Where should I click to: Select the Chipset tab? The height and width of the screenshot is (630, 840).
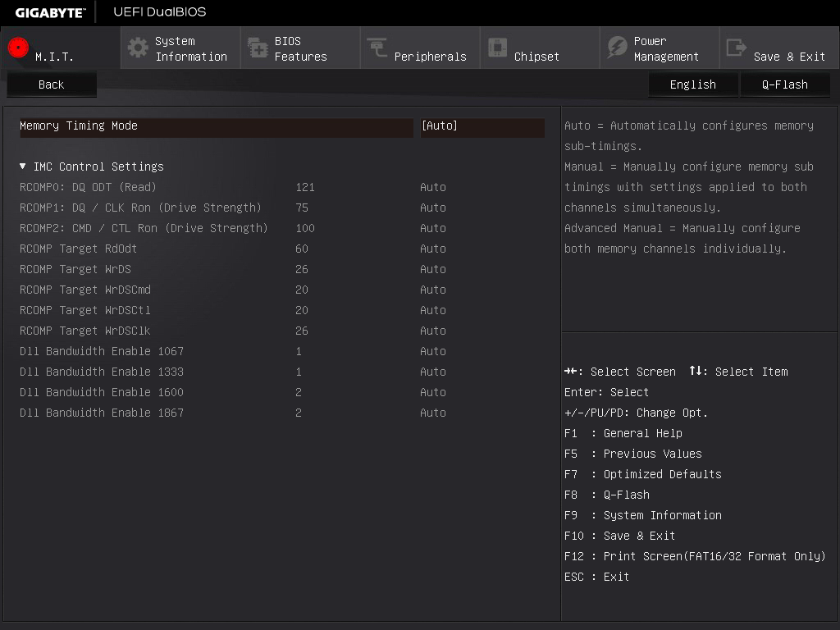[x=540, y=48]
